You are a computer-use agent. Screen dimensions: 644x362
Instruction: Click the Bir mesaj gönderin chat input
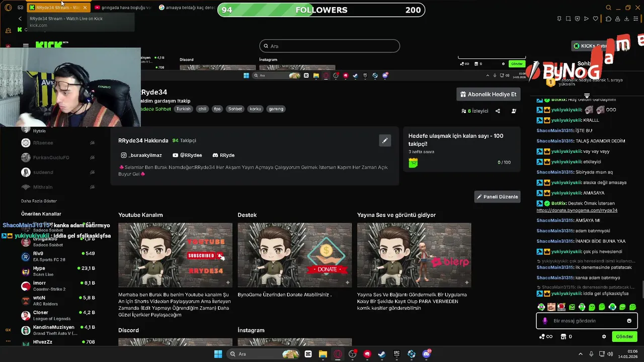(587, 321)
